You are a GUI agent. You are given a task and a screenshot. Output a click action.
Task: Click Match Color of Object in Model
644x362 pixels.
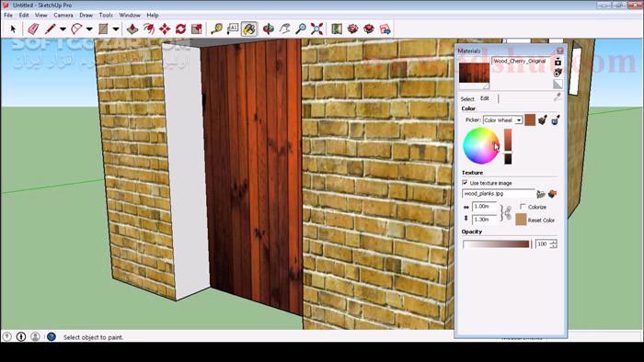[x=543, y=120]
